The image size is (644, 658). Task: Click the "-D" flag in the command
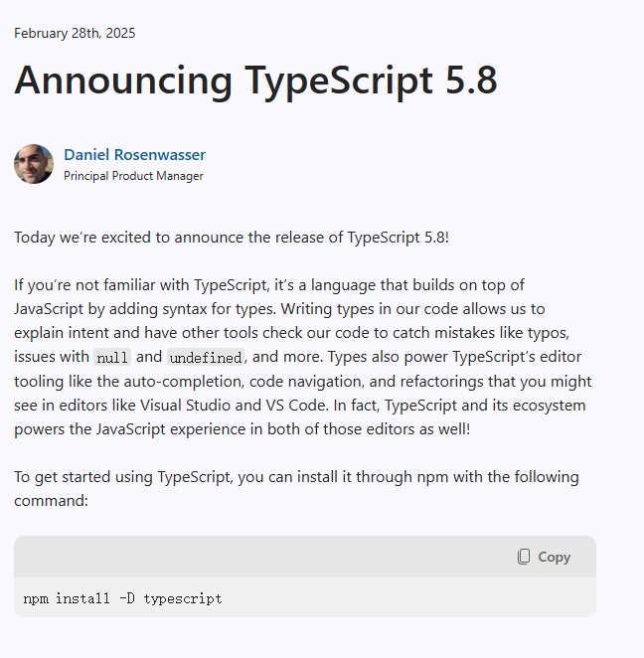126,598
